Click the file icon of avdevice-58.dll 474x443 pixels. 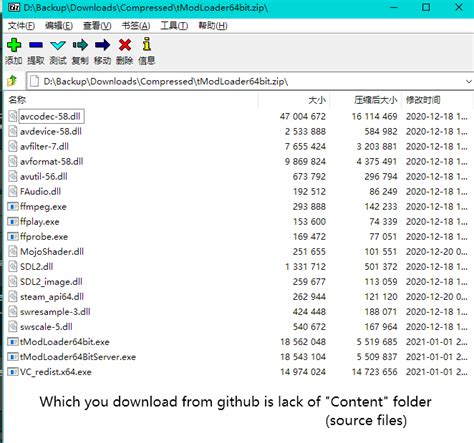[13, 131]
